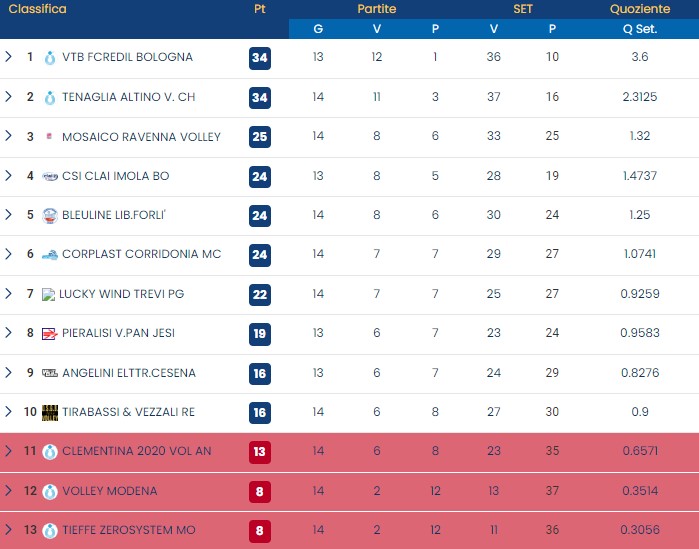Click Corplast Corridonia team logo
The height and width of the screenshot is (549, 699).
49,254
